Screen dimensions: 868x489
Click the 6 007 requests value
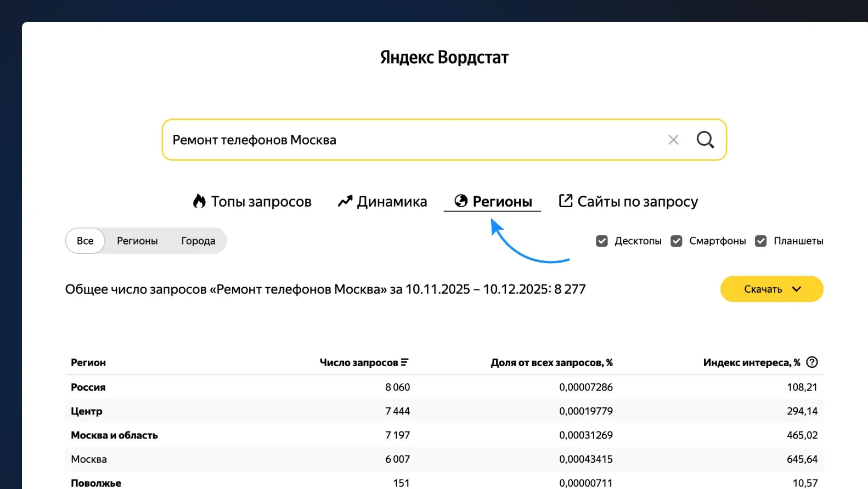397,459
